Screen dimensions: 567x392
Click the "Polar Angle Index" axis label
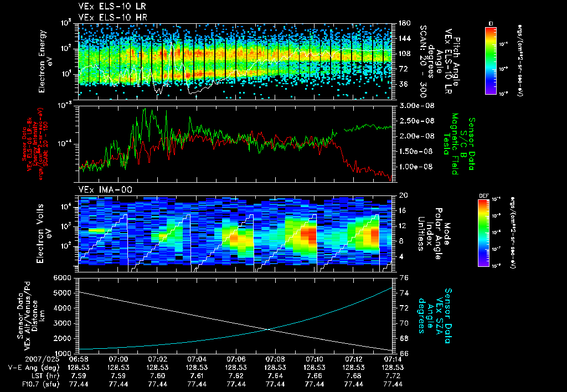pos(433,234)
